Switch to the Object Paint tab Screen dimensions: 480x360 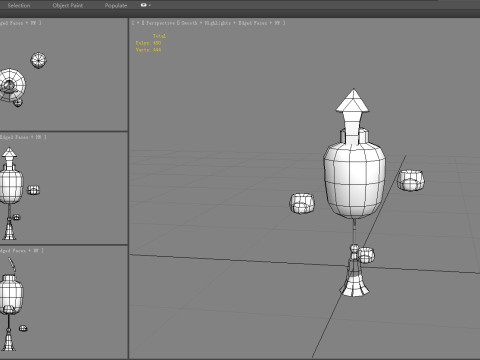pos(68,5)
